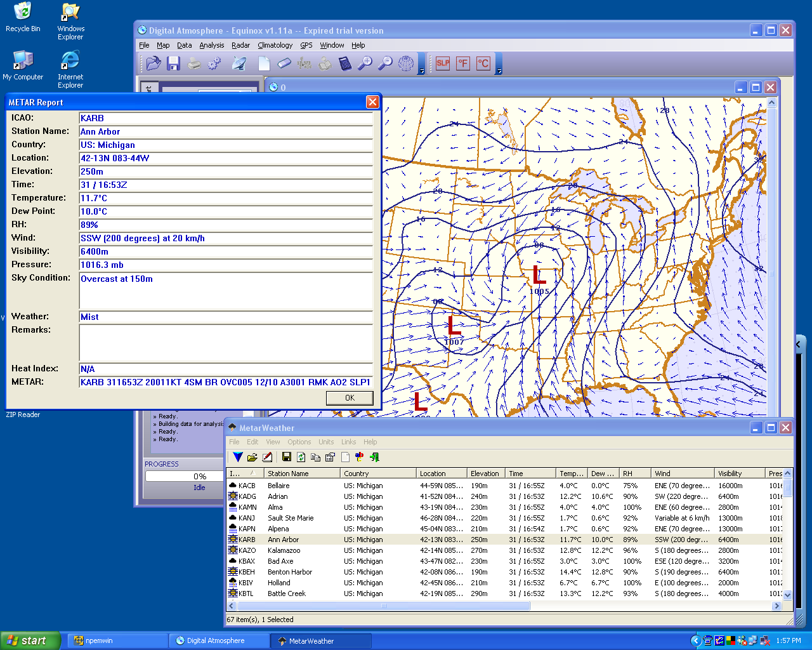Open the Radar menu
This screenshot has width=812, height=650.
240,45
